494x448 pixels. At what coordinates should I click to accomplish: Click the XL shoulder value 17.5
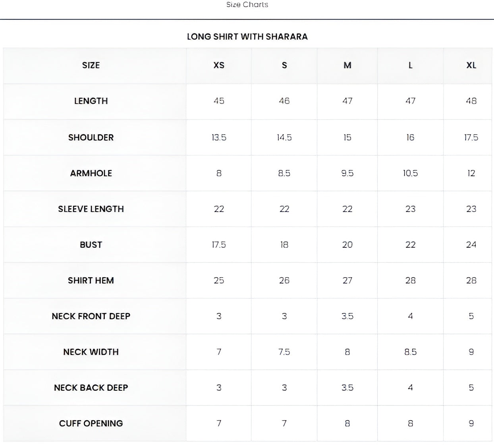(x=471, y=137)
